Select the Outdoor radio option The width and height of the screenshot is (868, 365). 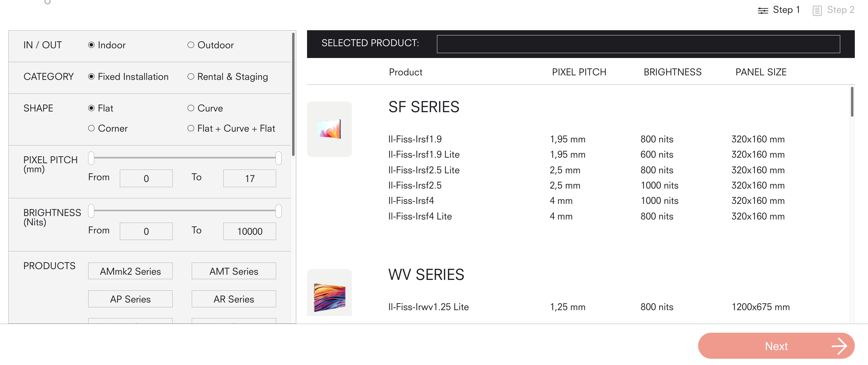(x=191, y=45)
